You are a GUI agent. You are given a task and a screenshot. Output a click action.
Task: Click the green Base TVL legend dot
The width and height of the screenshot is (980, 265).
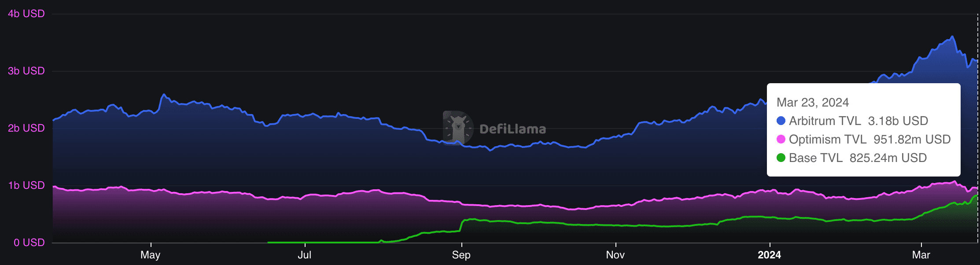[781, 158]
